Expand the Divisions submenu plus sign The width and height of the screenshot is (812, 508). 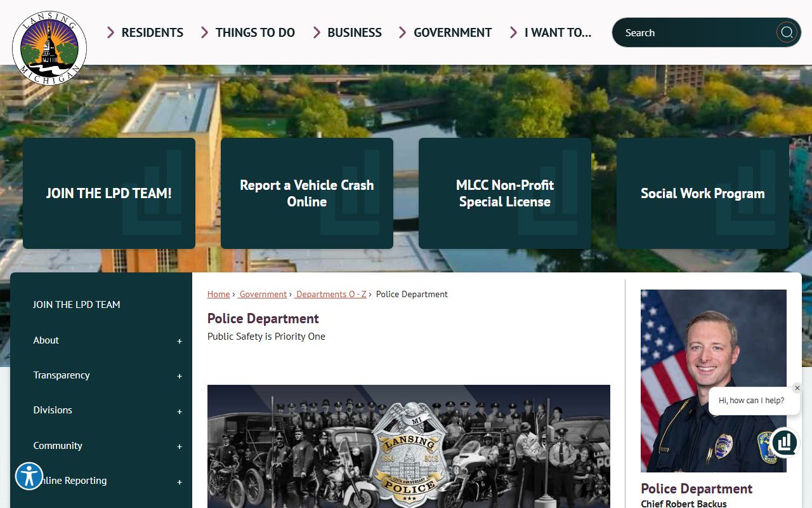[180, 411]
